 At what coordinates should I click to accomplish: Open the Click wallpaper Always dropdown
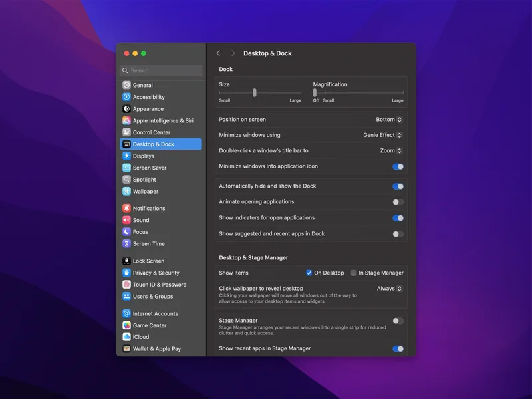(390, 289)
